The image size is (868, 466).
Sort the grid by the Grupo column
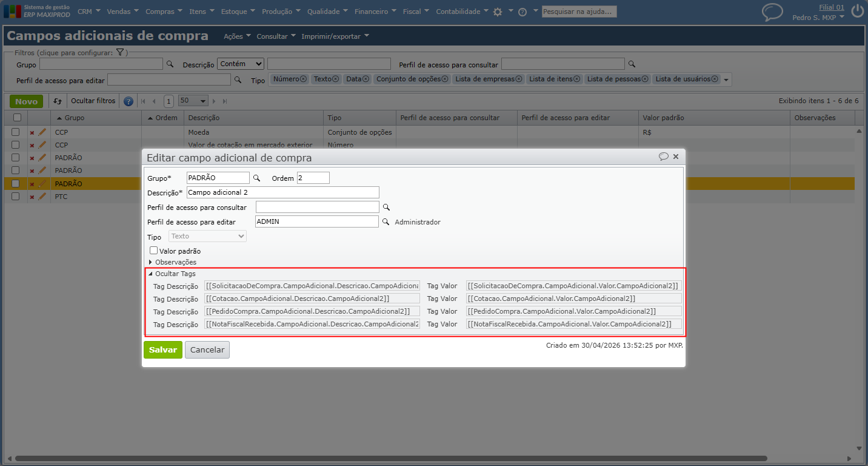pos(75,118)
